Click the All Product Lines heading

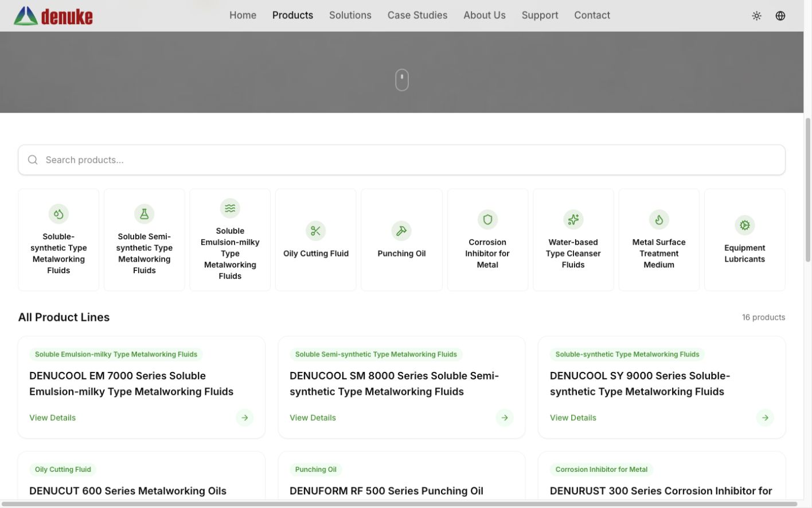pyautogui.click(x=64, y=317)
